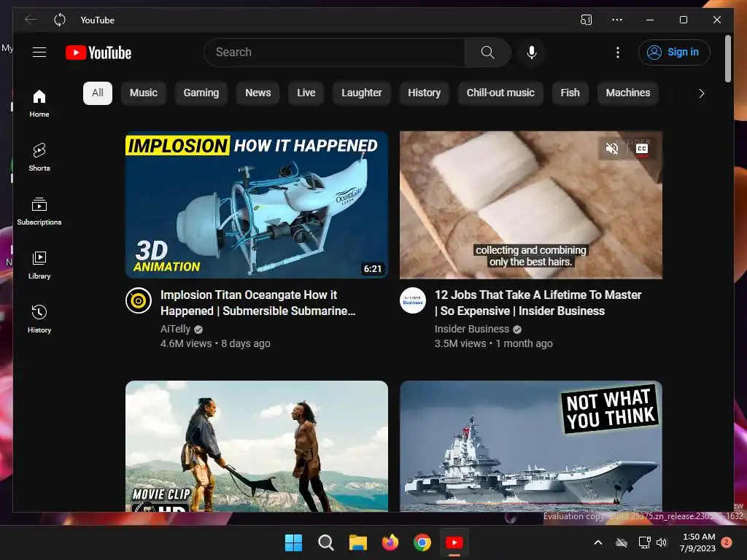This screenshot has width=747, height=560.
Task: Open Implosion Titan Oceangate video title
Action: (x=258, y=303)
